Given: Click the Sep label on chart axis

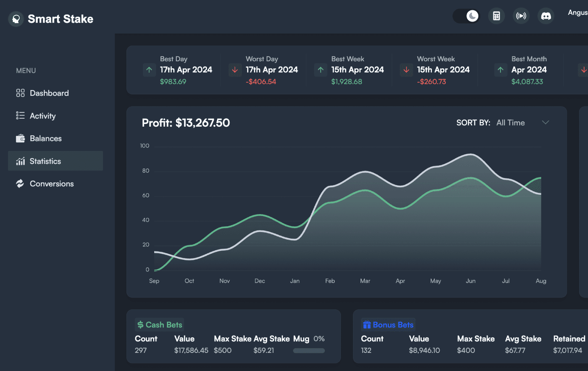Looking at the screenshot, I should (154, 281).
